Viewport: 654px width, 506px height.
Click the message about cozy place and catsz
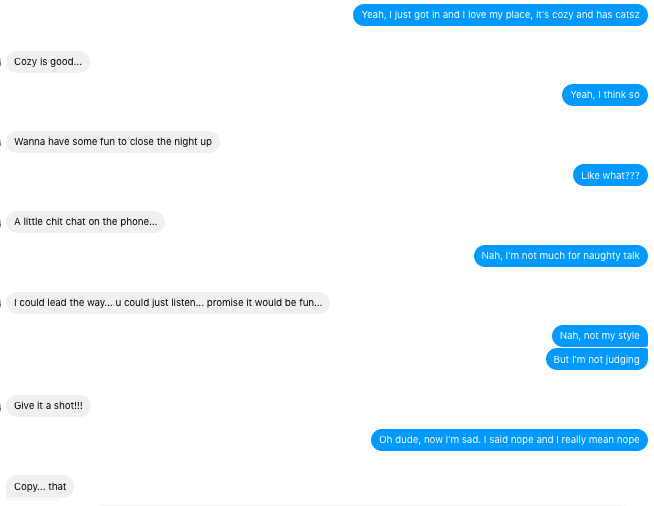pos(500,15)
